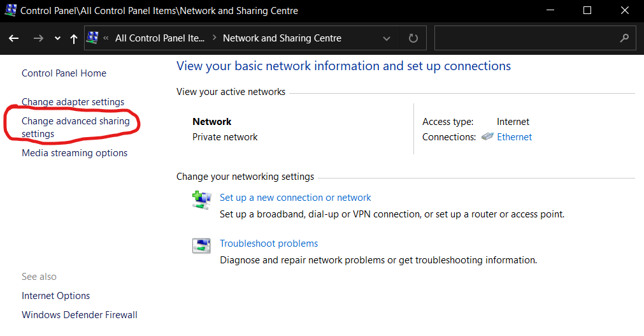Click the 'Private network' text
644x336 pixels.
coord(225,137)
